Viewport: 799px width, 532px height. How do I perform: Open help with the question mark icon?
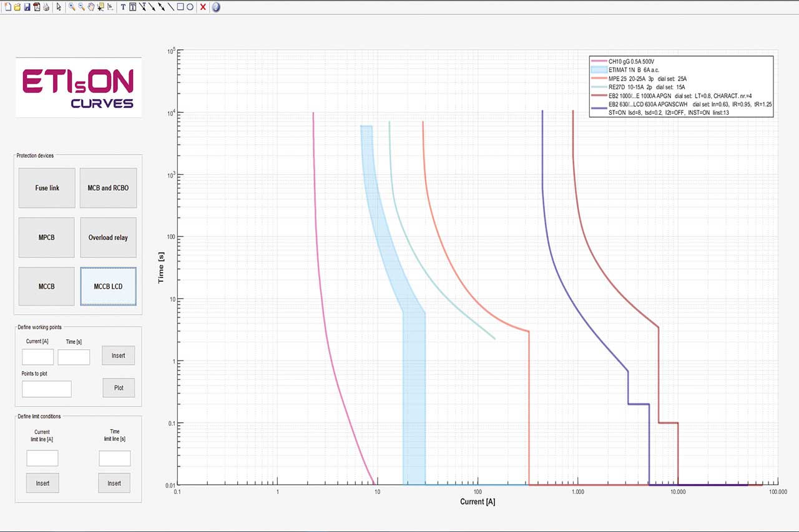[x=216, y=7]
